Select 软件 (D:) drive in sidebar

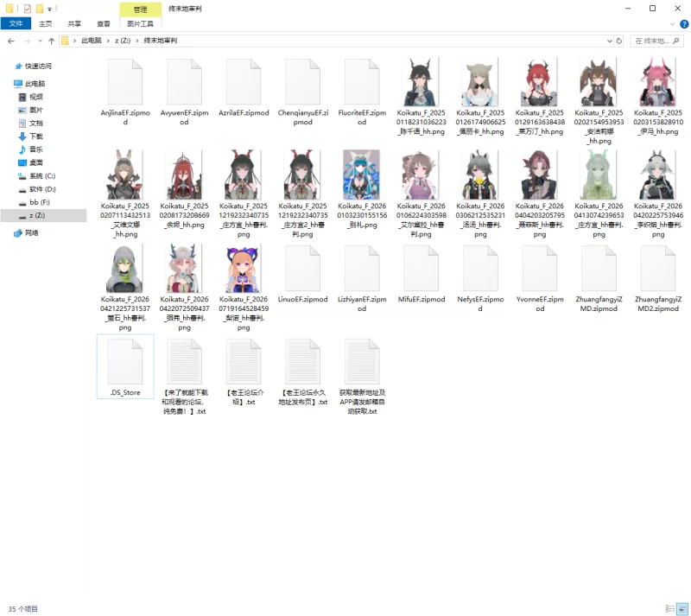pos(42,189)
